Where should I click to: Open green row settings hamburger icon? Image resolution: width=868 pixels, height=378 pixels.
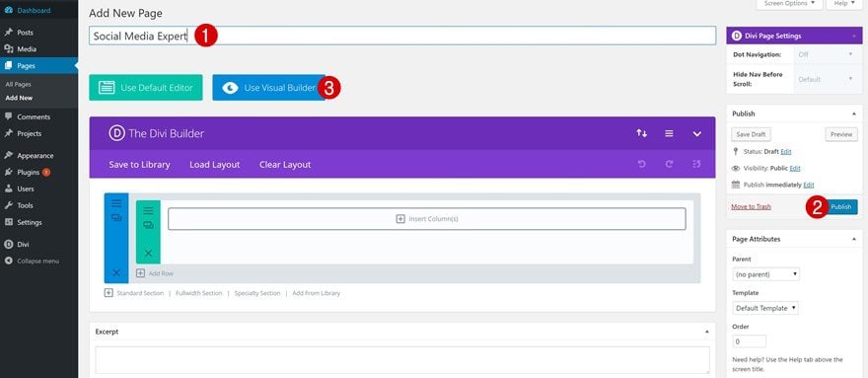tap(148, 210)
